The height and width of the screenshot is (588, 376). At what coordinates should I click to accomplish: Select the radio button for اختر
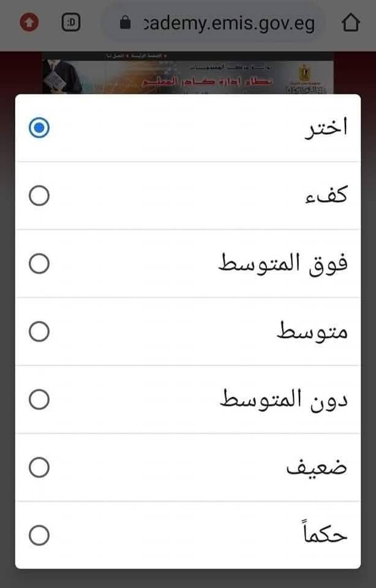click(x=39, y=128)
